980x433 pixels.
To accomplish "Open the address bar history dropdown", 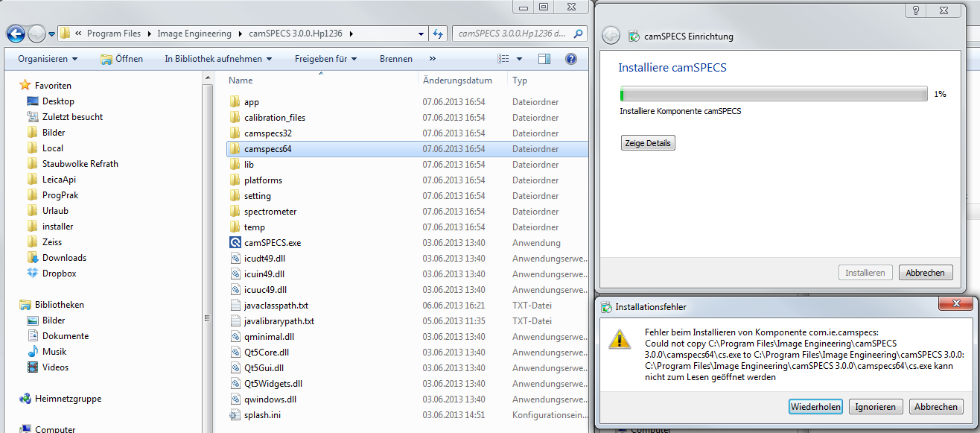I will [x=421, y=34].
